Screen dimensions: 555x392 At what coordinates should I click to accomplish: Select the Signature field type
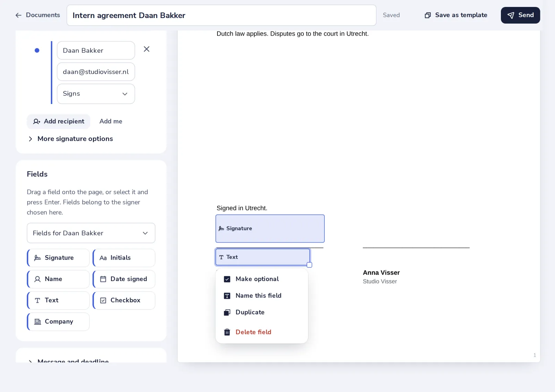tap(58, 258)
